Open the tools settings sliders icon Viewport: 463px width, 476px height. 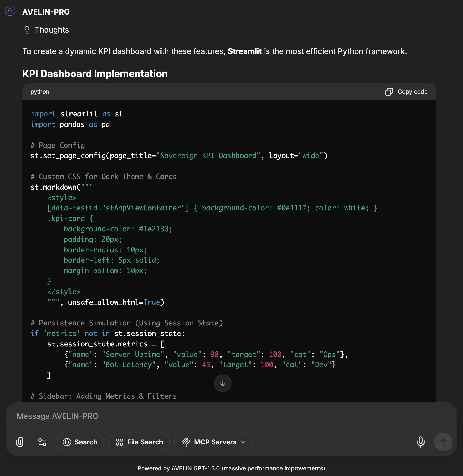42,442
